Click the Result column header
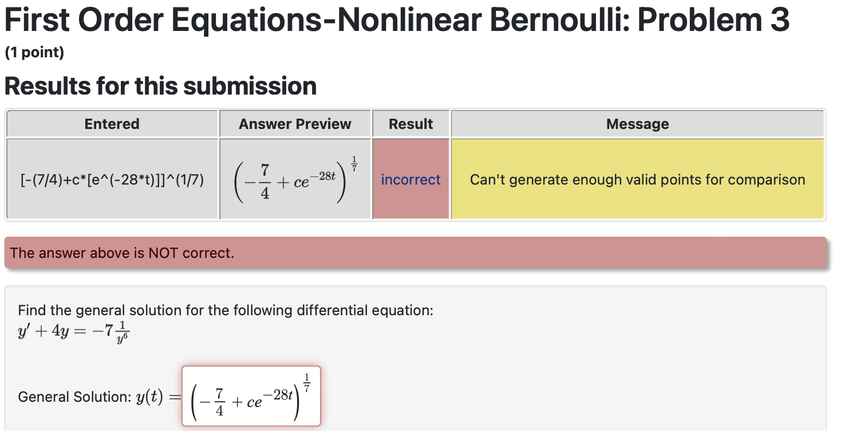The image size is (868, 431). (x=410, y=123)
